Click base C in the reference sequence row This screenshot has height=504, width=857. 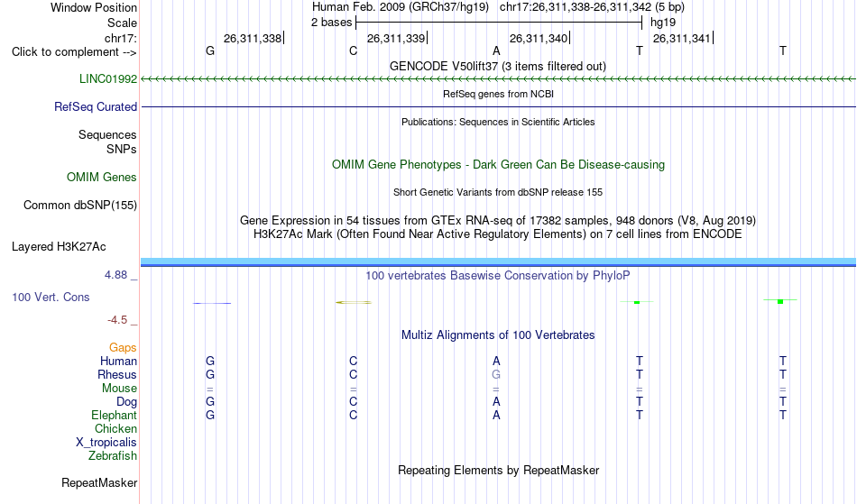[x=353, y=51]
